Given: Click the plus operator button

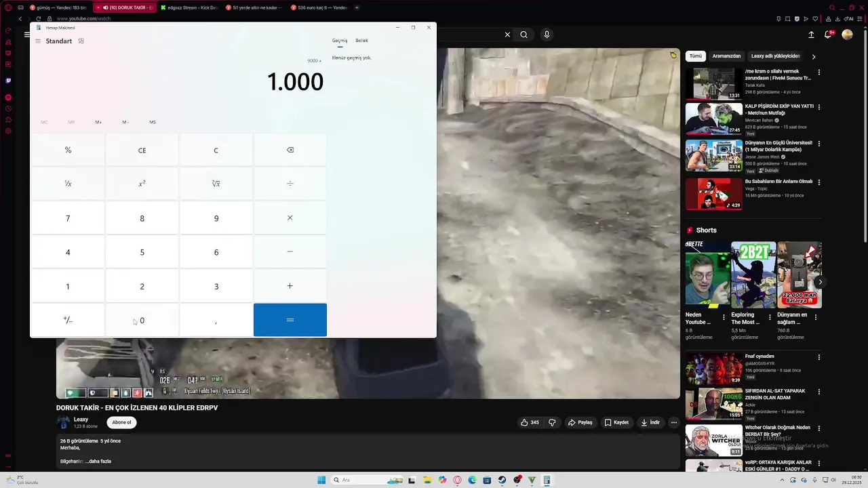Looking at the screenshot, I should (x=290, y=286).
